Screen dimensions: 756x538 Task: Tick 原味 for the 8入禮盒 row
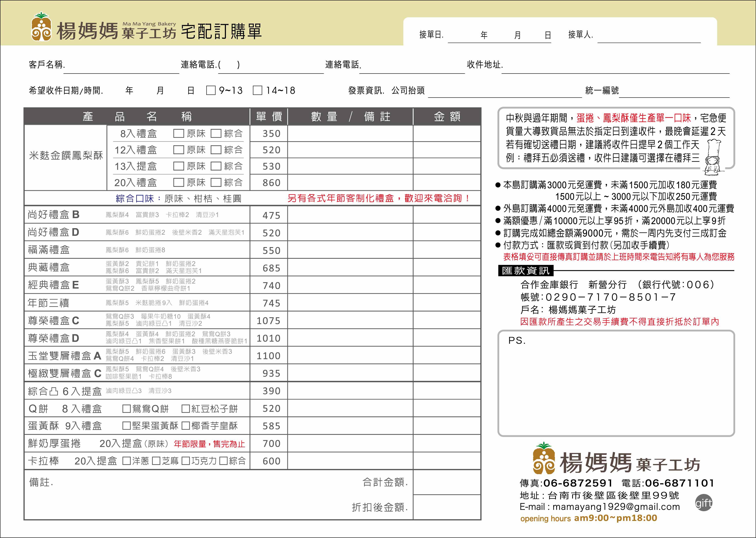pos(179,134)
